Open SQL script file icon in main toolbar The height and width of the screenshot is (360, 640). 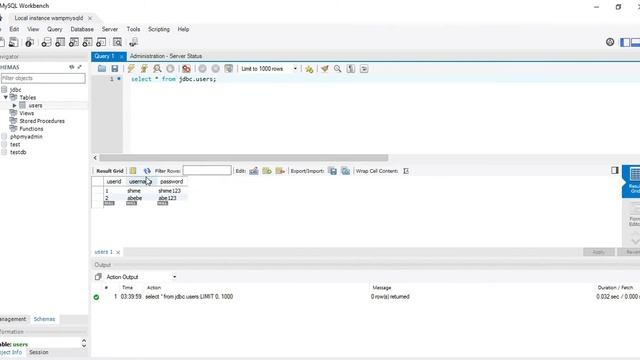pyautogui.click(x=13, y=42)
